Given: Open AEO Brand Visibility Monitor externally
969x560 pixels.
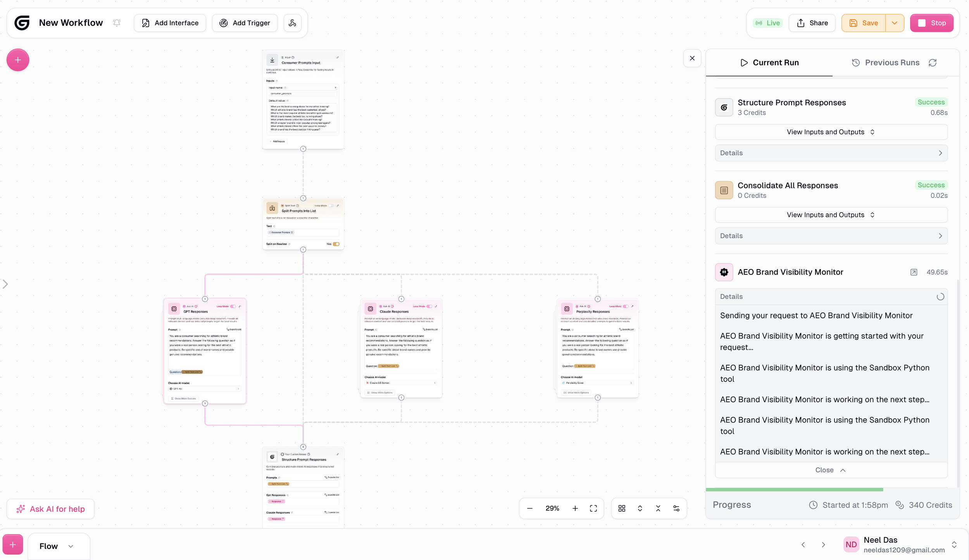Looking at the screenshot, I should pos(914,272).
